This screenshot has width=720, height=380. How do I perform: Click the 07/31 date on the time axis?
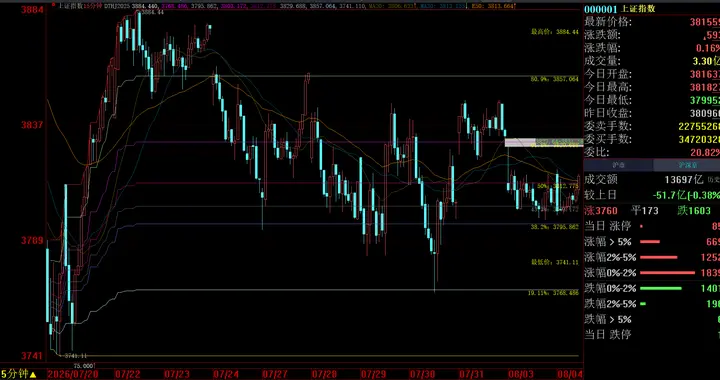472,374
